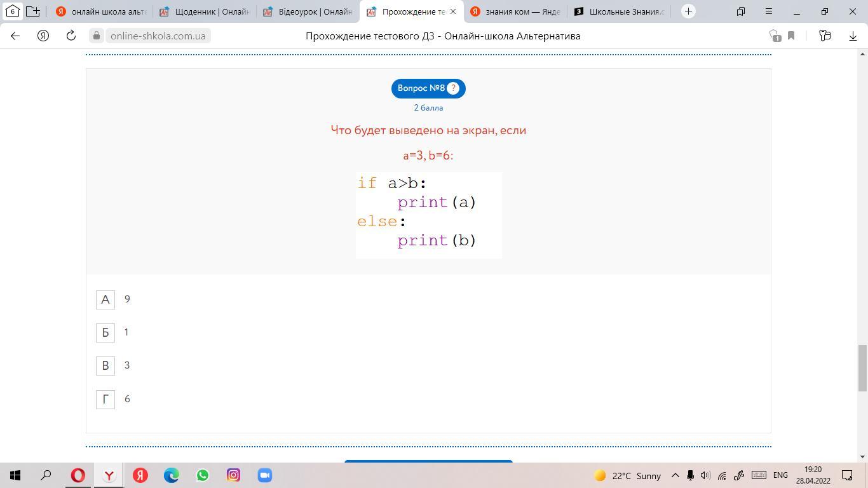Expand the hidden system tray icons
Viewport: 868px width, 488px height.
675,475
